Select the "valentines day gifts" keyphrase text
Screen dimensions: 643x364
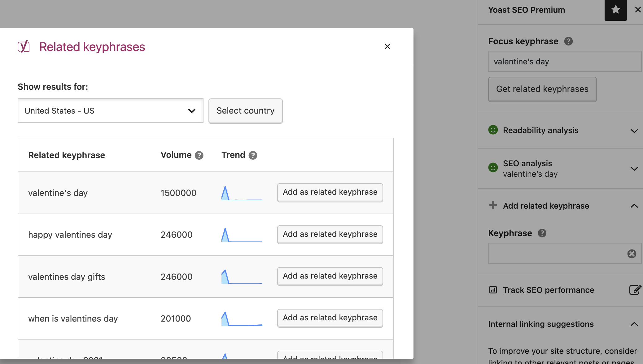pos(67,277)
